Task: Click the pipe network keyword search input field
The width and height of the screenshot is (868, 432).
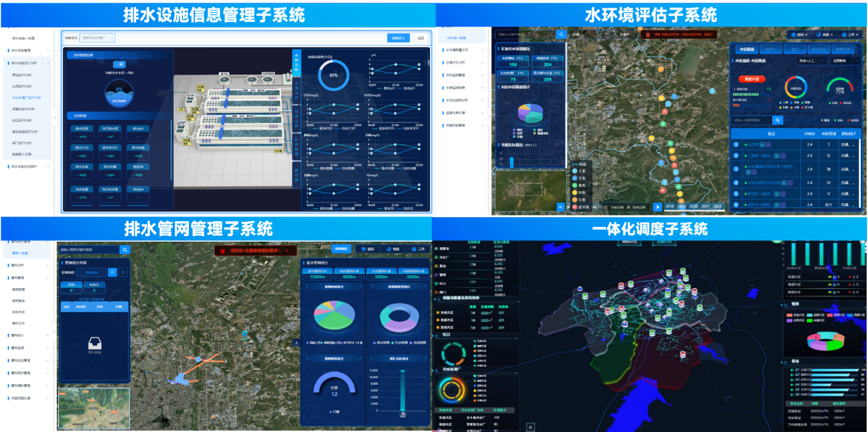Action: point(89,251)
